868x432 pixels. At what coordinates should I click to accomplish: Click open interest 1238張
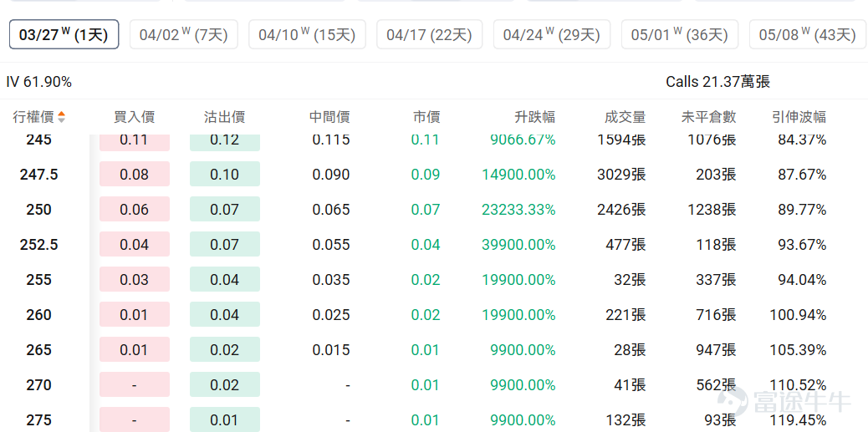[712, 210]
